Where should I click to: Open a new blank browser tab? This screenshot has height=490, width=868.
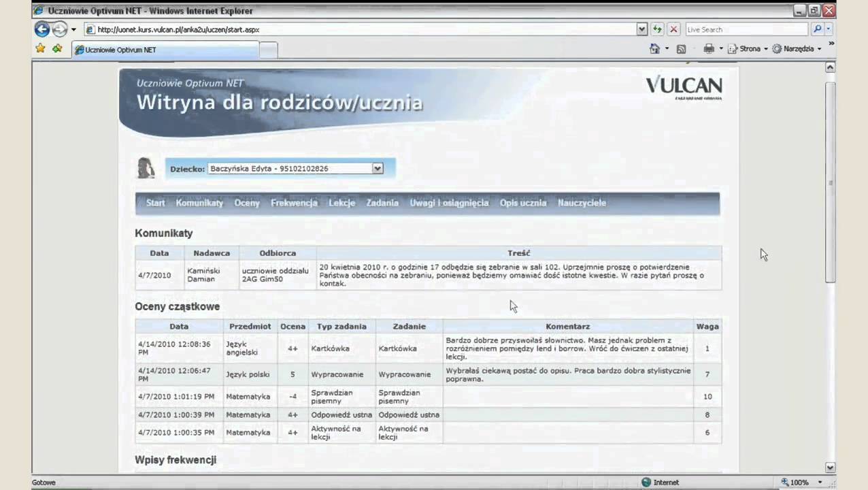click(269, 50)
